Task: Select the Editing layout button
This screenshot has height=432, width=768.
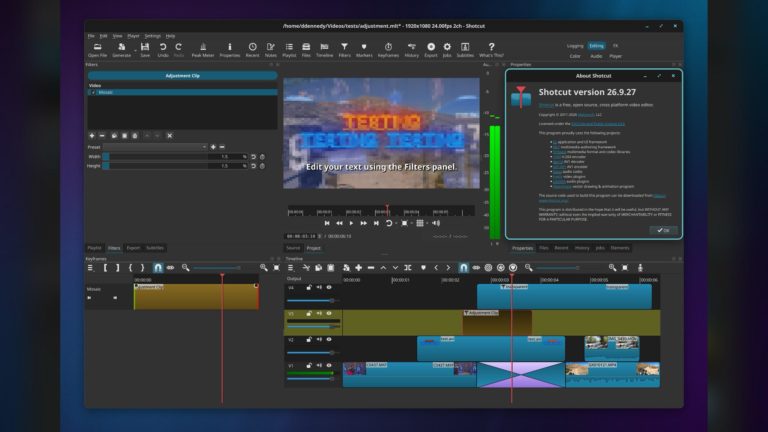Action: (596, 46)
